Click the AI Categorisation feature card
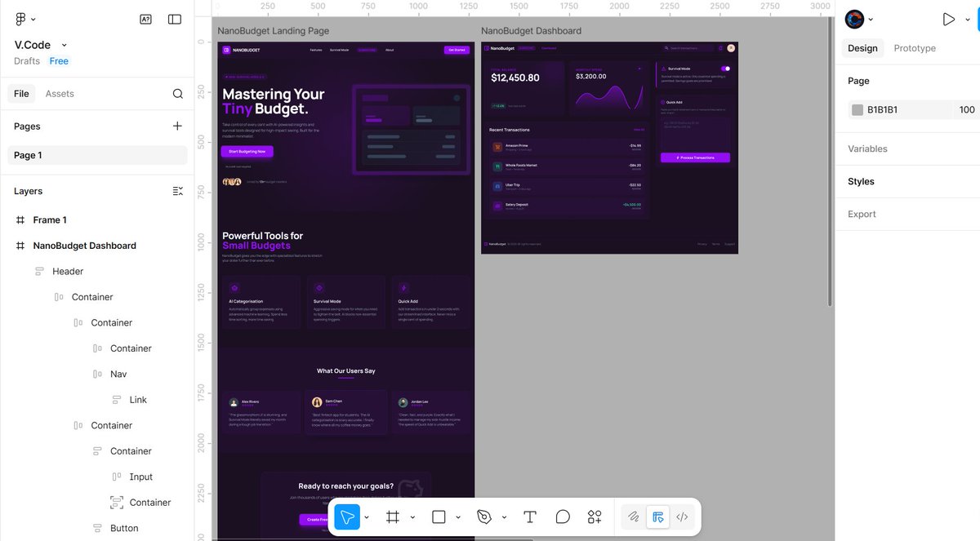The width and height of the screenshot is (980, 541). (x=261, y=303)
